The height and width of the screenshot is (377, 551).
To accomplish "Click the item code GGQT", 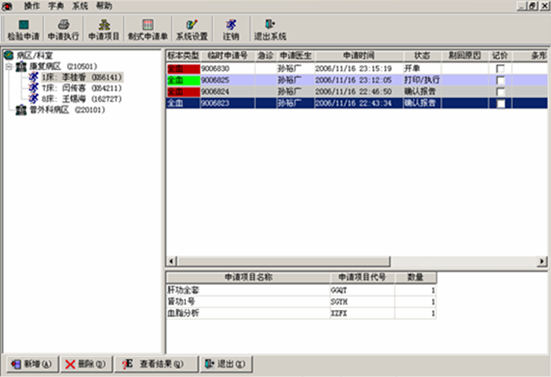I will point(339,290).
